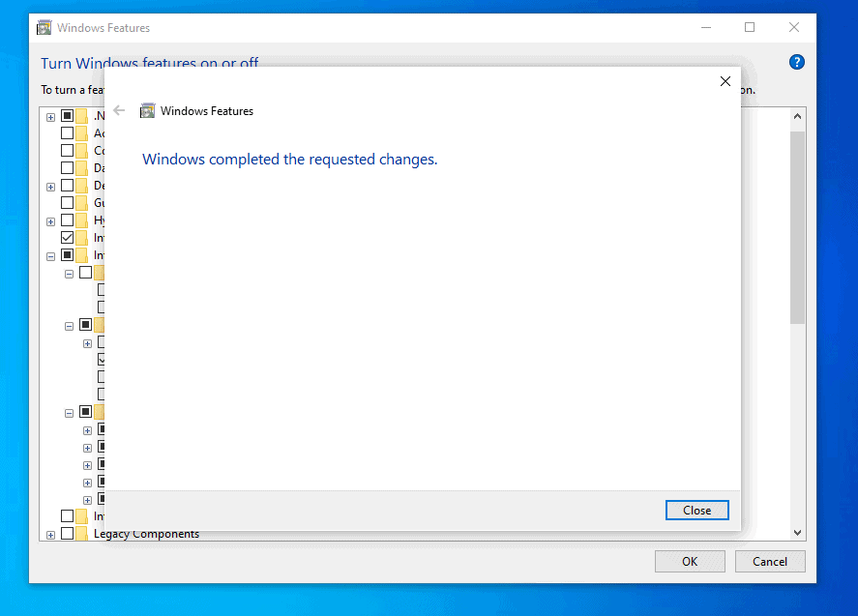Click the folder icon of the '.N' row
The width and height of the screenshot is (858, 616).
[x=81, y=116]
